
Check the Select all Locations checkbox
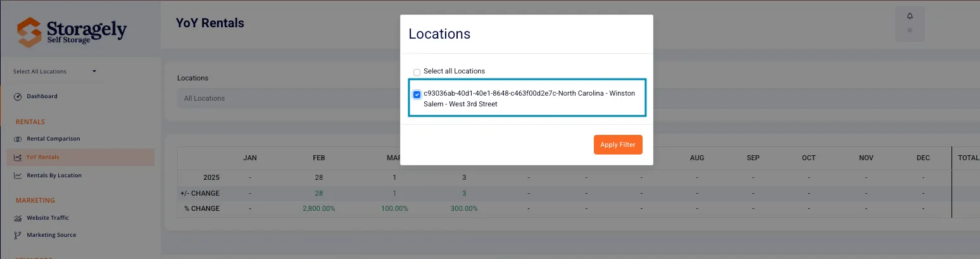(x=417, y=72)
